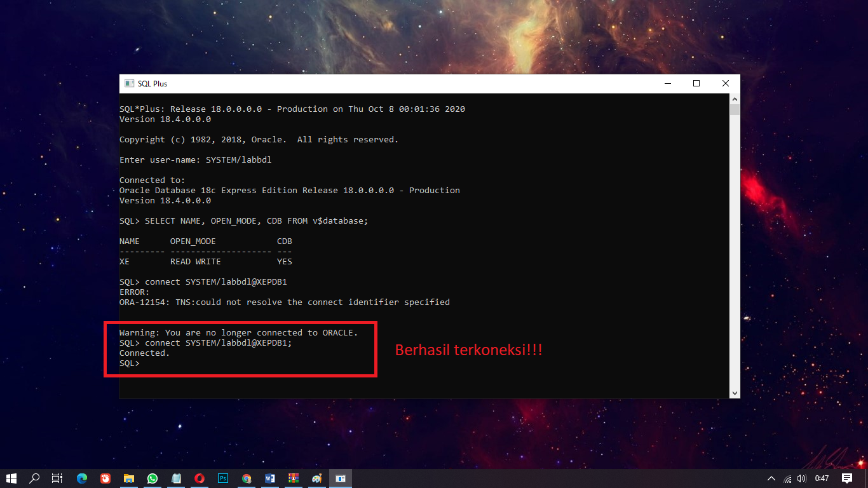Click the "YES" value under CDB

tap(285, 262)
